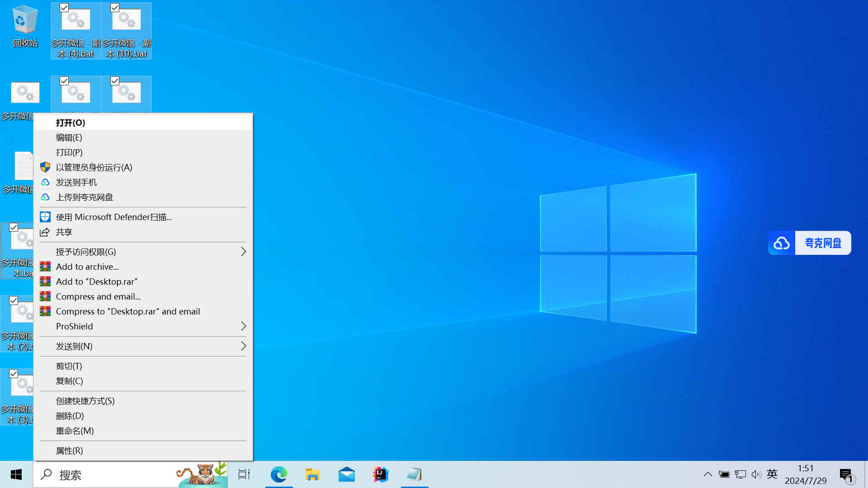Expand the 授予访问权限(G) submenu arrow
Screen dimensions: 868x488
pyautogui.click(x=243, y=252)
